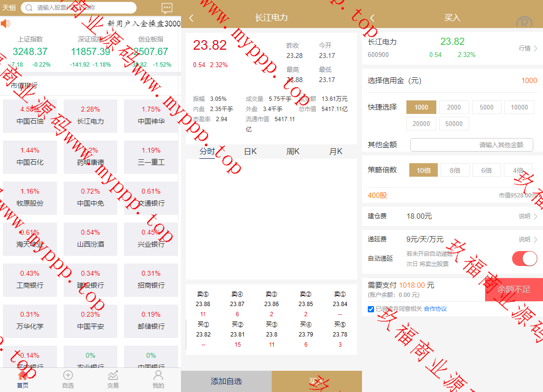Open the 合作协议 link
Viewport: 543px width, 392px height.
coord(435,309)
